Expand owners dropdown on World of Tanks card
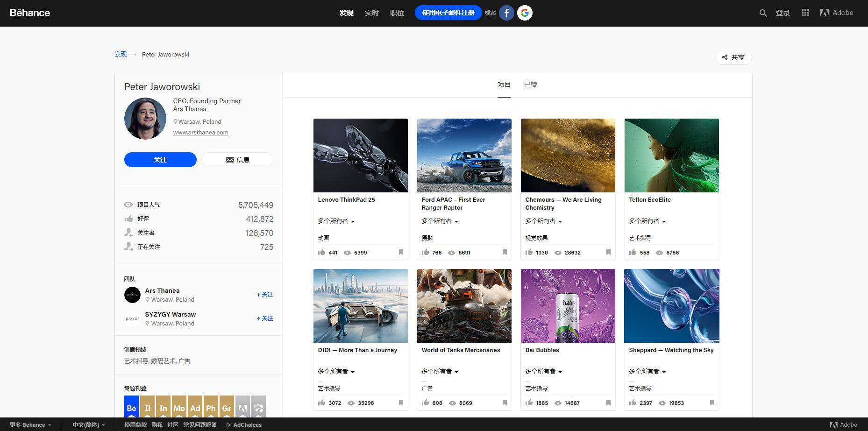 point(440,372)
